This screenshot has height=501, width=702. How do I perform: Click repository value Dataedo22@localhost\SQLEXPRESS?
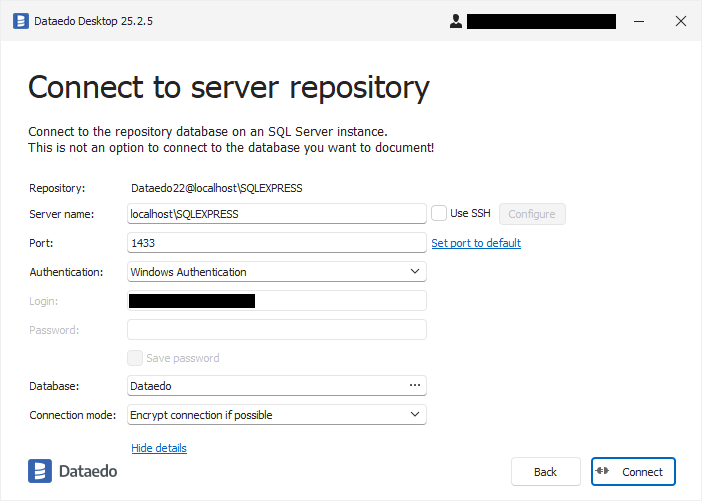pyautogui.click(x=217, y=188)
